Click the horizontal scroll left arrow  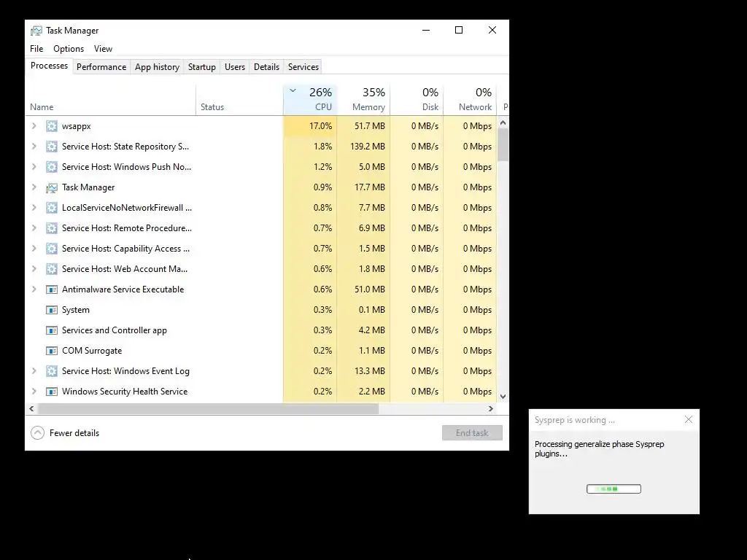(x=31, y=408)
